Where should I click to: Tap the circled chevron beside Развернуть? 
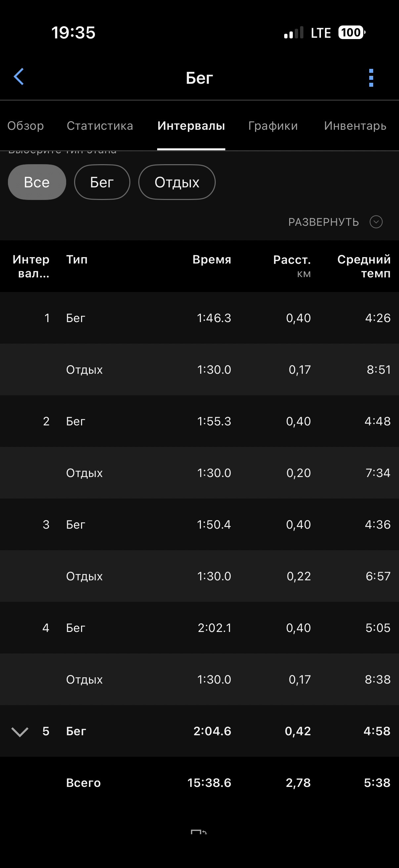pyautogui.click(x=376, y=222)
